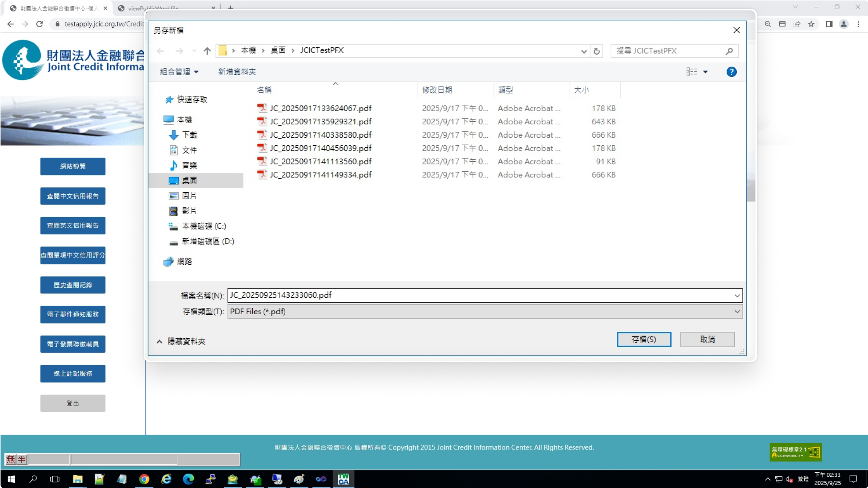Image resolution: width=868 pixels, height=488 pixels.
Task: Open File Explorer from taskbar
Action: (78, 479)
